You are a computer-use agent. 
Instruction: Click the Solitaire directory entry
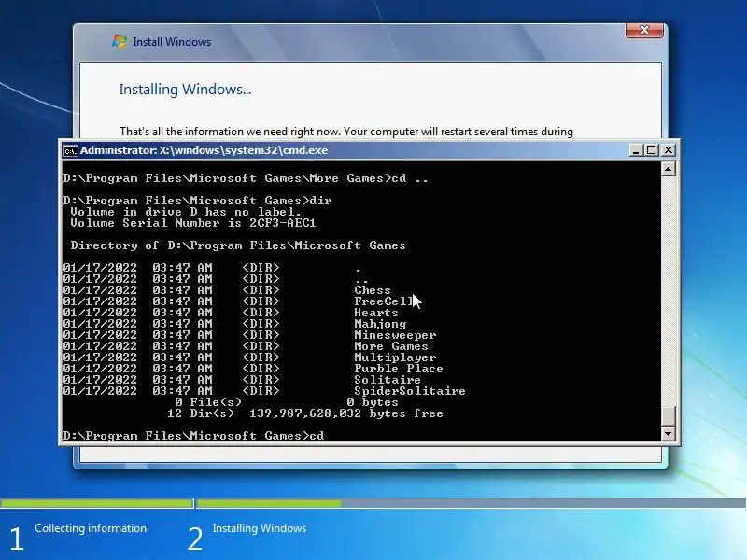coord(388,380)
